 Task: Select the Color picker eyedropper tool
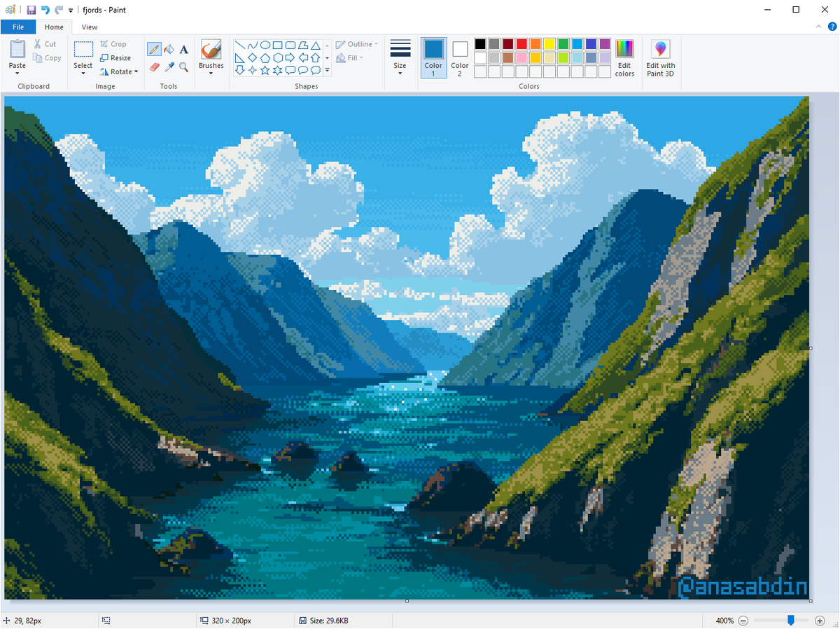click(169, 67)
